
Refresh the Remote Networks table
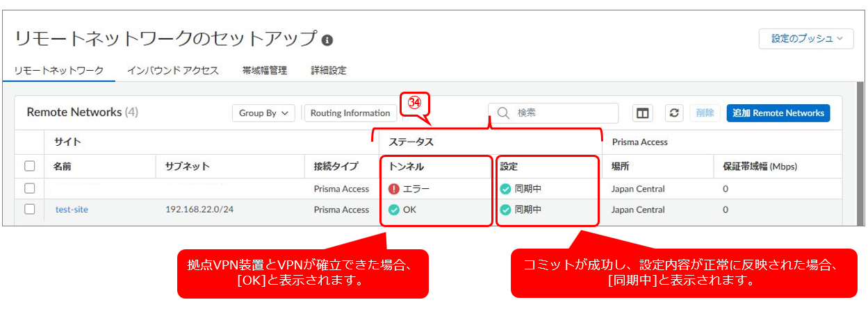pyautogui.click(x=673, y=113)
